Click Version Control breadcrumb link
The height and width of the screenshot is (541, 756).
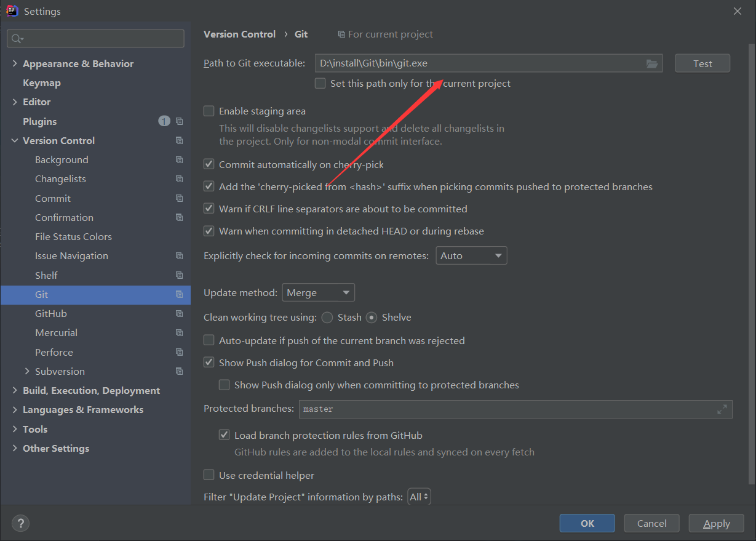click(x=239, y=34)
